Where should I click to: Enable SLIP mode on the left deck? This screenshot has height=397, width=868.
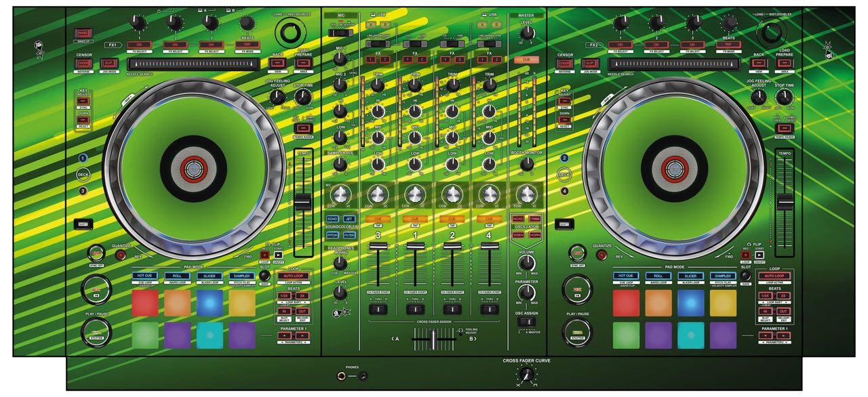coord(108,63)
